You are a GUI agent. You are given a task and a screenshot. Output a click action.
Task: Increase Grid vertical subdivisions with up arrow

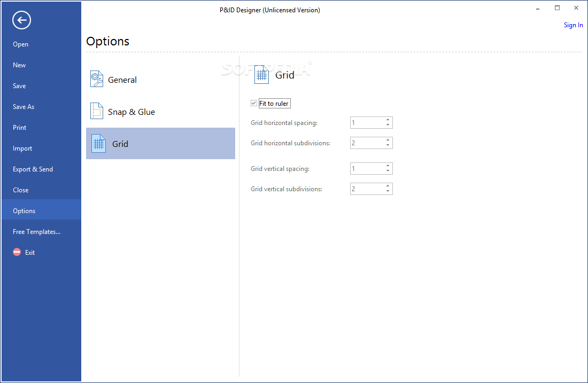[x=388, y=186]
